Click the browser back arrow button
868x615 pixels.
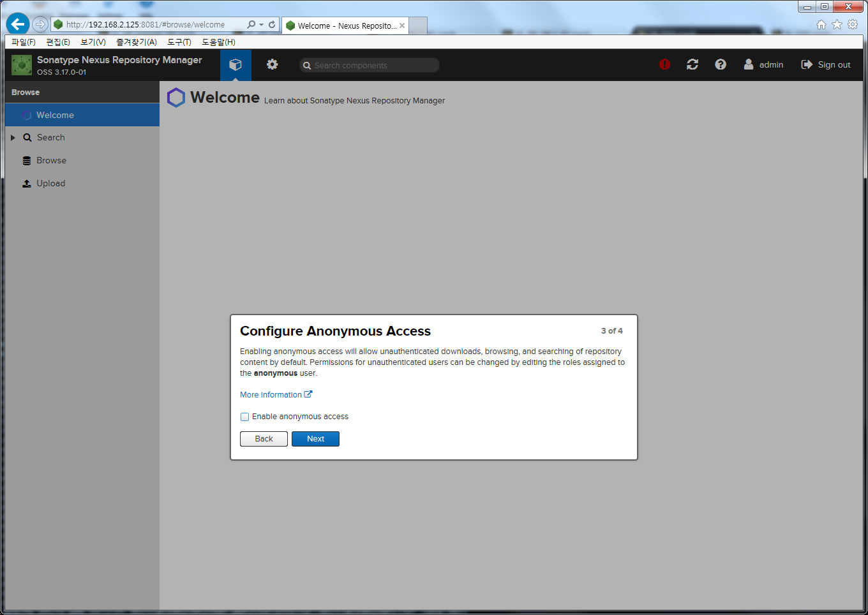pyautogui.click(x=18, y=24)
